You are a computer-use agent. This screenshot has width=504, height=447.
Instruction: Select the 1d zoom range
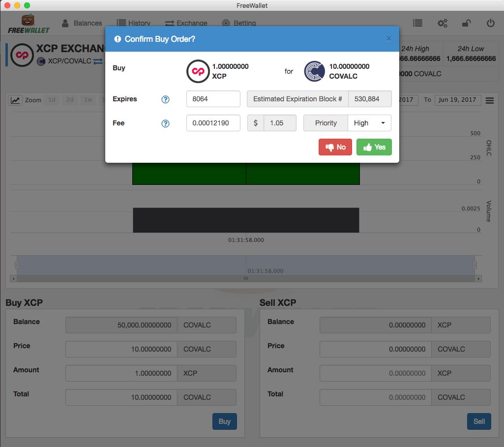[52, 100]
